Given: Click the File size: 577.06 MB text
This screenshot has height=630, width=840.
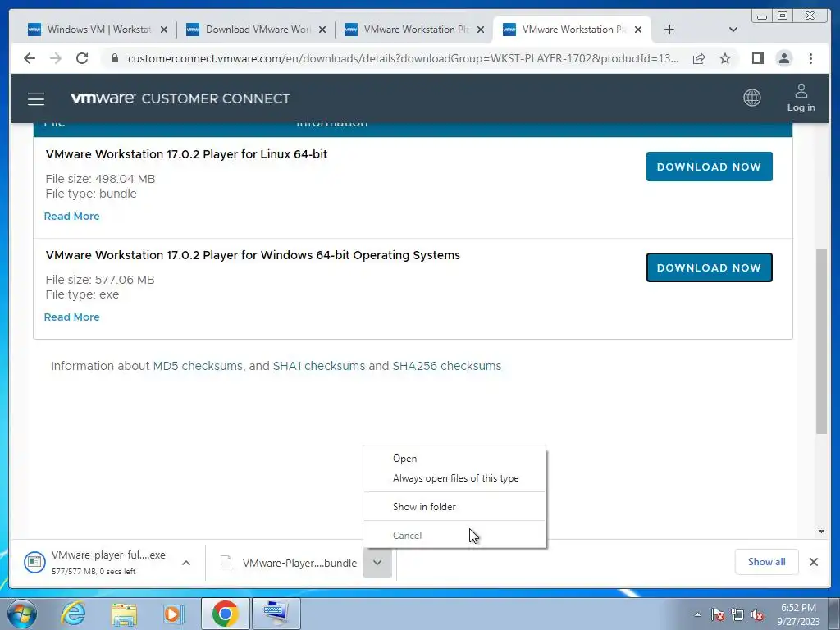Looking at the screenshot, I should [100, 280].
